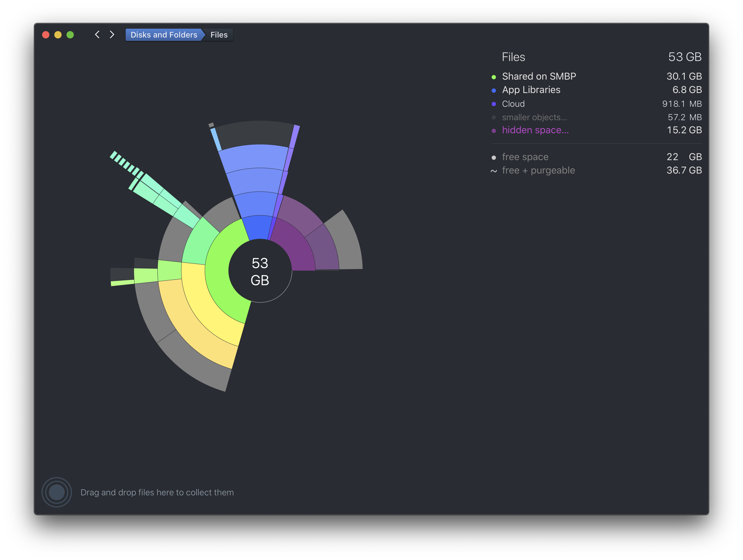
Task: Click the green dot beside Shared on SMBP
Action: [494, 77]
